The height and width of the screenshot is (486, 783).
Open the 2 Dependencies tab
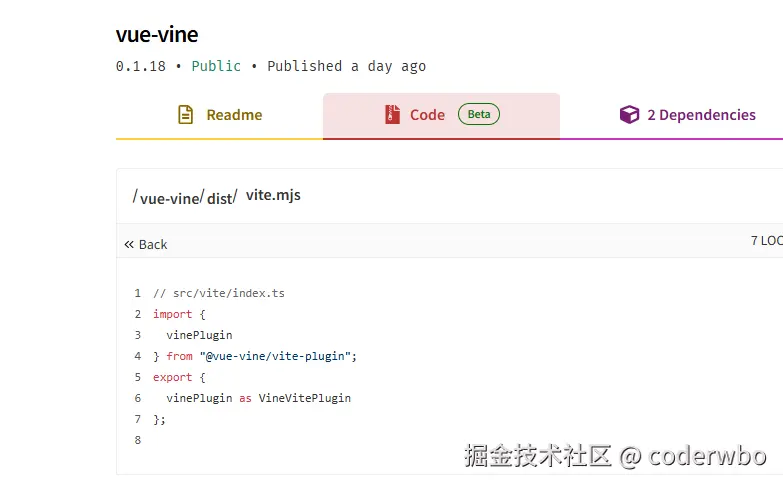pos(700,115)
